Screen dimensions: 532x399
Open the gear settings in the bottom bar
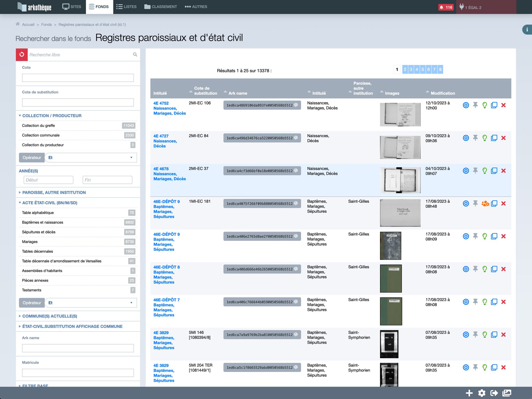pos(482,393)
